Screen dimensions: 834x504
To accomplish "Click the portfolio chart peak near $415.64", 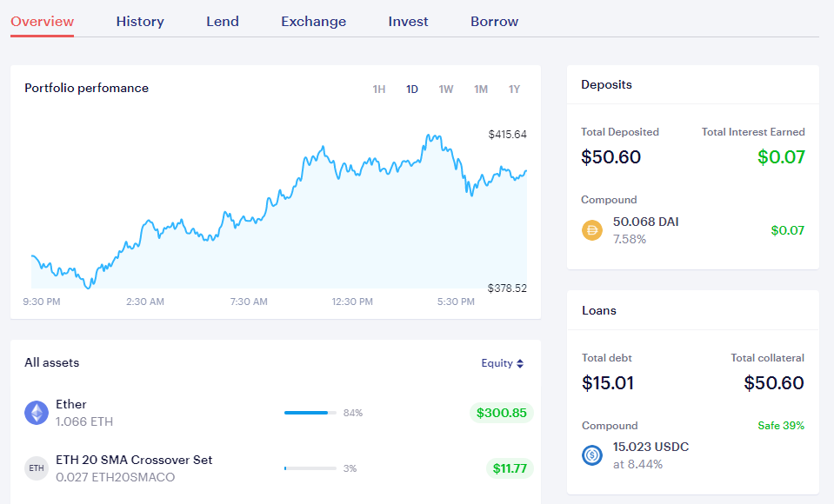I will pyautogui.click(x=433, y=136).
